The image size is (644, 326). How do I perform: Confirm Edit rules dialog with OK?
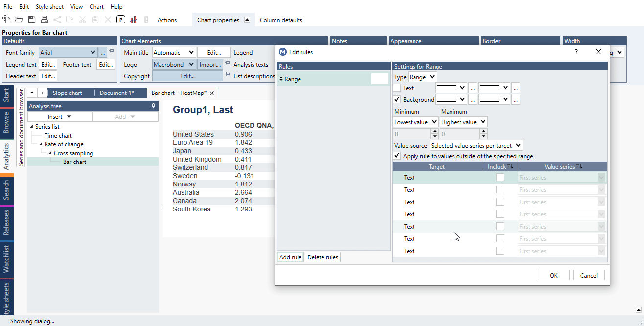tap(553, 275)
